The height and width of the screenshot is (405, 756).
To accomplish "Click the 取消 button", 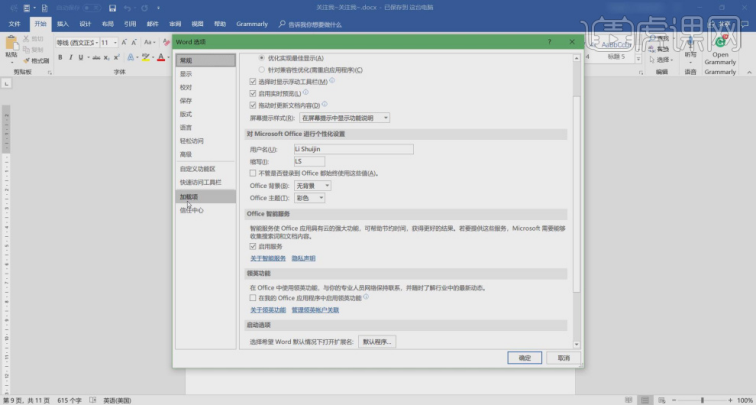I will pyautogui.click(x=563, y=358).
